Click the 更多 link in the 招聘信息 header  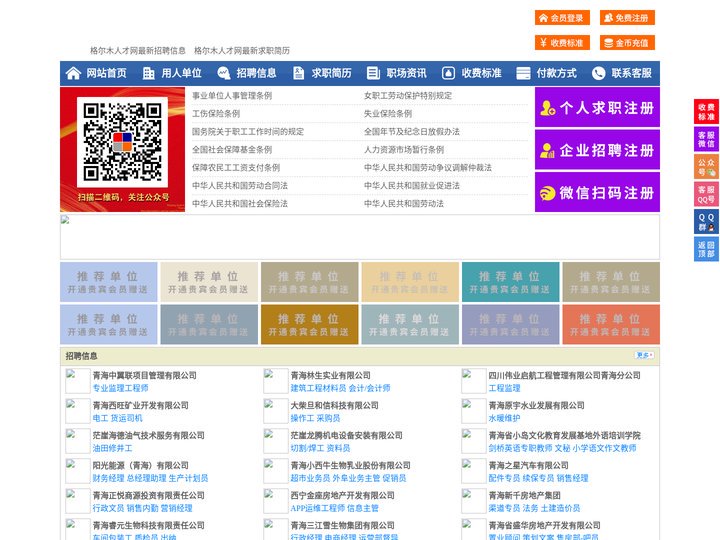coord(644,355)
